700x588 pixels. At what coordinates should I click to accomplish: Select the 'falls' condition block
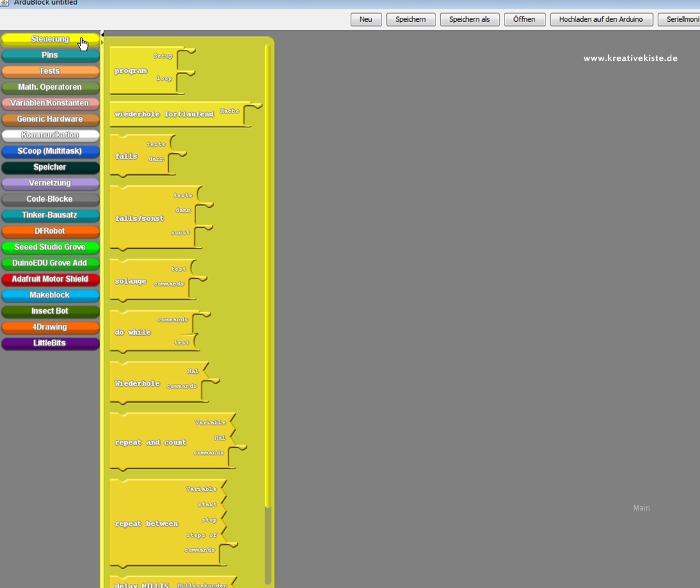(127, 157)
